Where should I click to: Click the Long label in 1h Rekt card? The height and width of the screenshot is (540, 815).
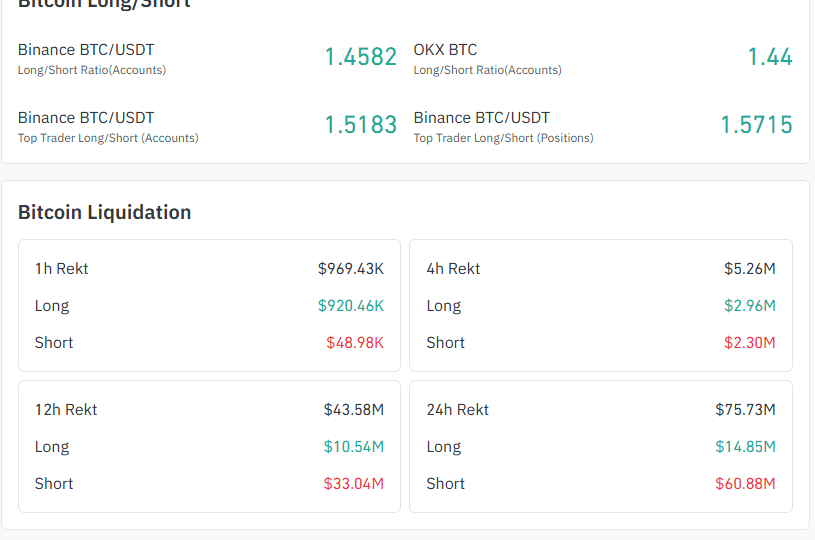52,306
